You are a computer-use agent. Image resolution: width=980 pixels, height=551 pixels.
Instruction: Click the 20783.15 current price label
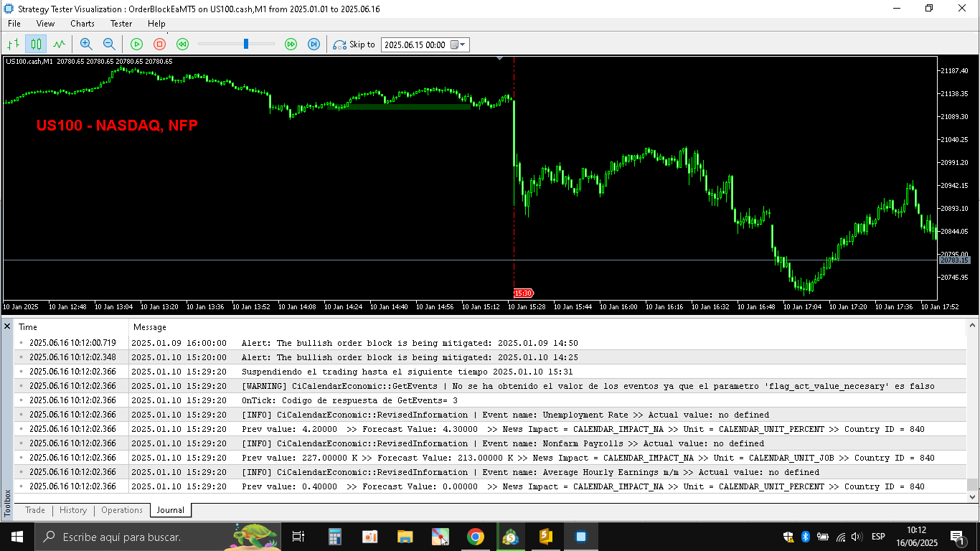(954, 260)
